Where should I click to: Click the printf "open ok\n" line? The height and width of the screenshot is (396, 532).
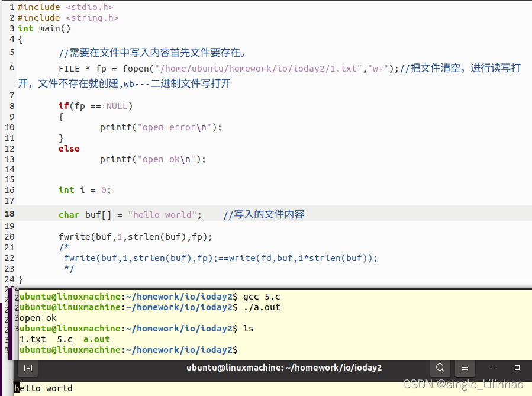pyautogui.click(x=153, y=159)
